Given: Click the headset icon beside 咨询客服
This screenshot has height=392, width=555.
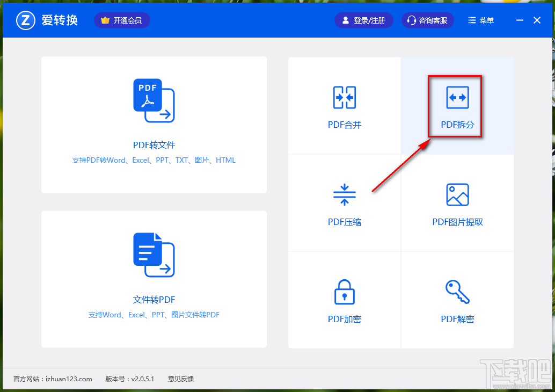Looking at the screenshot, I should [411, 20].
